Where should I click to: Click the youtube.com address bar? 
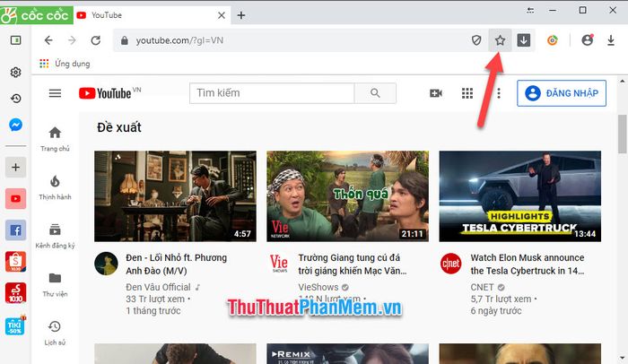[x=292, y=40]
